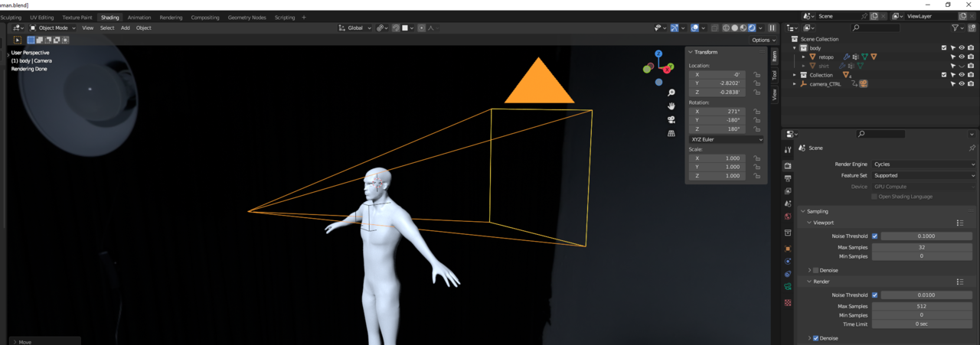This screenshot has width=980, height=345.
Task: Select the Tool properties tab icon
Action: 788,150
